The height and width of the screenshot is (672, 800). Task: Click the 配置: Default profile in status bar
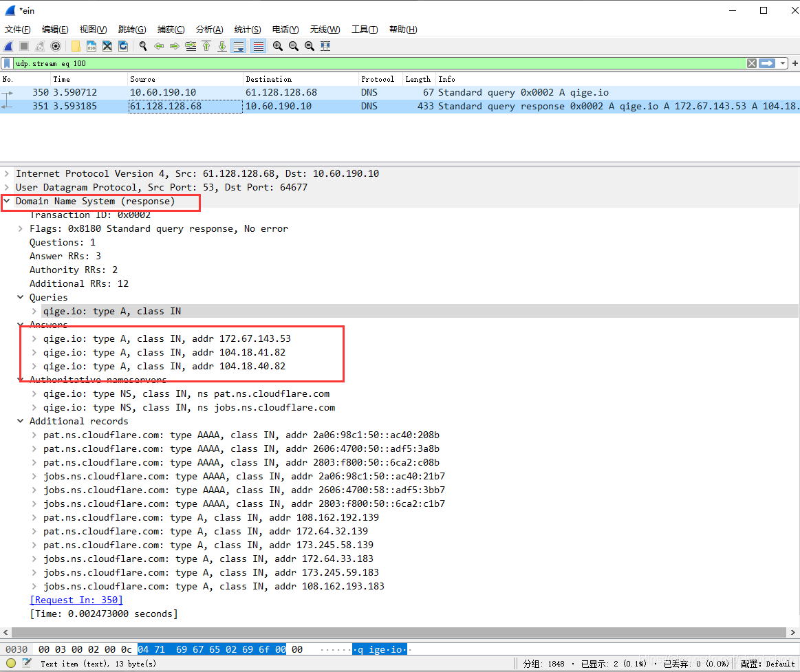pyautogui.click(x=768, y=663)
